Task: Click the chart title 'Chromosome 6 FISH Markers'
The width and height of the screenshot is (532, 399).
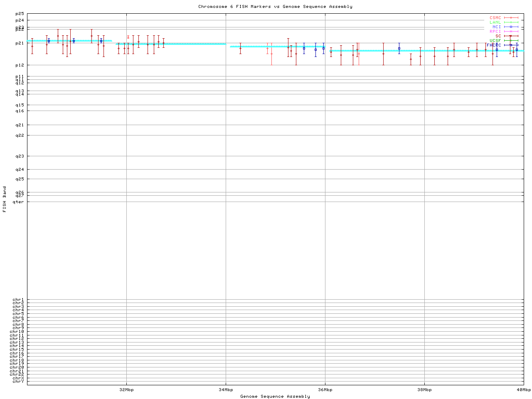Action: pos(275,7)
